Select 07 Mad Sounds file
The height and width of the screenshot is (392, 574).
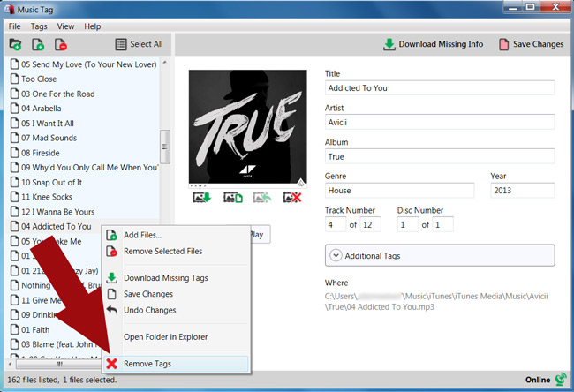tap(83, 138)
